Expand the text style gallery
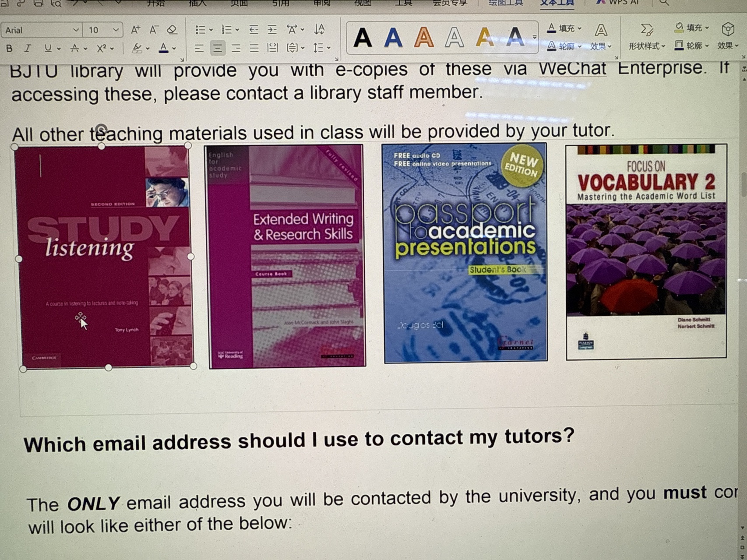 535,38
